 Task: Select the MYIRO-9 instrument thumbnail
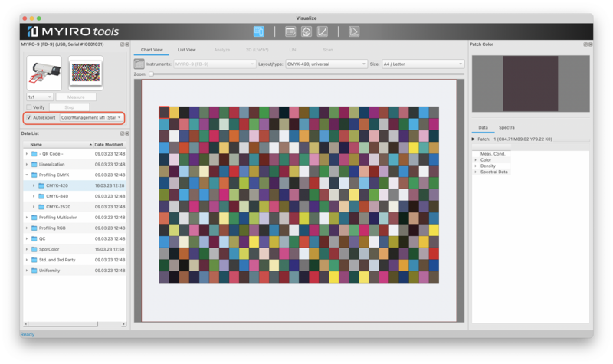click(44, 73)
